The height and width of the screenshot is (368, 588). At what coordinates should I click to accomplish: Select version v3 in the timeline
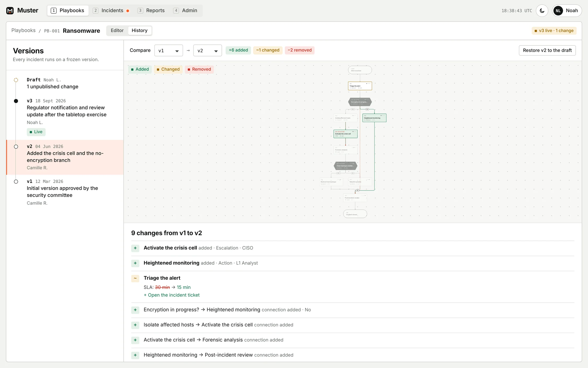[x=65, y=117]
